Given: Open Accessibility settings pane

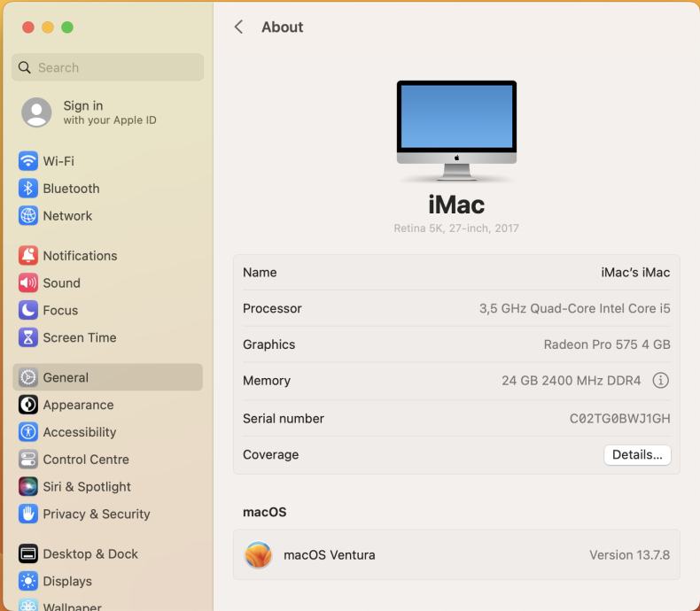Looking at the screenshot, I should coord(80,432).
